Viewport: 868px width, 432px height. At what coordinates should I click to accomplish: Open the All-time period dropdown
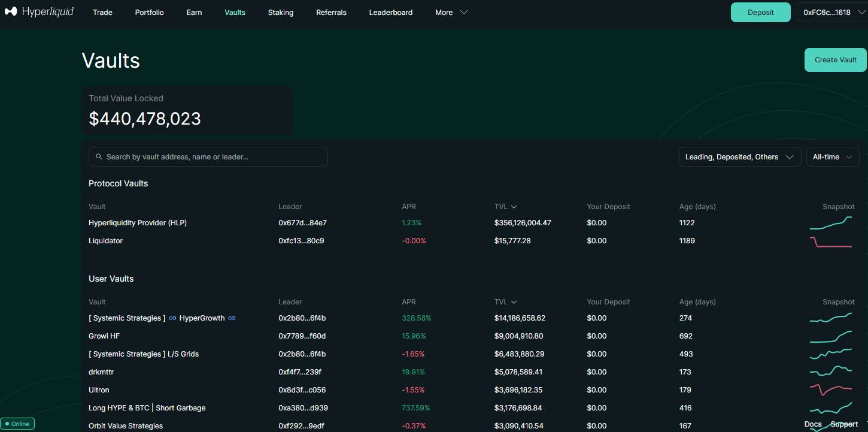point(833,157)
